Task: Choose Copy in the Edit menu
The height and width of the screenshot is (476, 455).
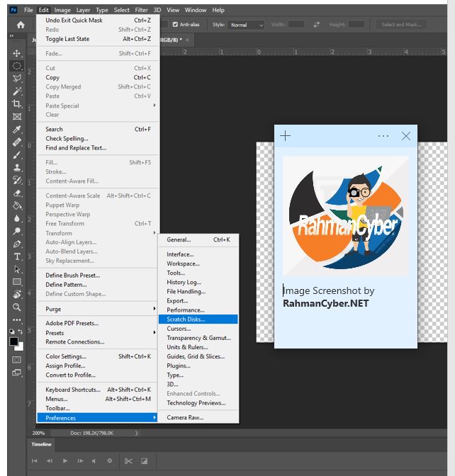Action: (98, 77)
